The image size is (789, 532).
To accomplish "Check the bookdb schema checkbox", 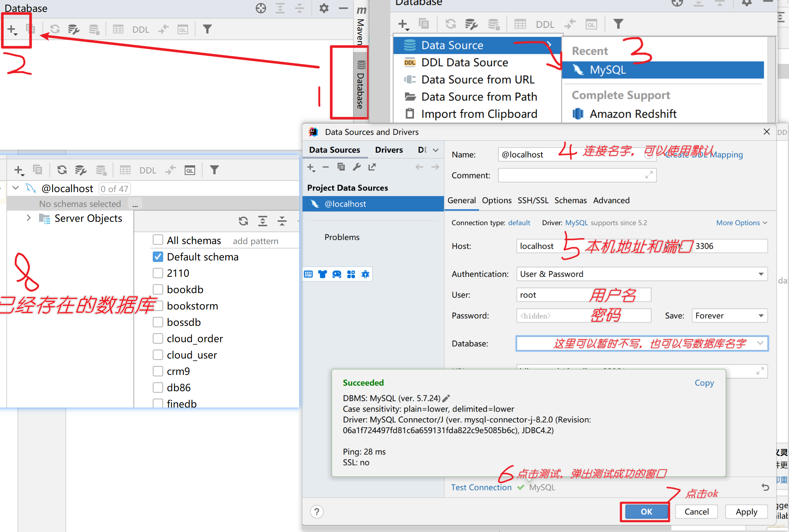I will pyautogui.click(x=158, y=289).
